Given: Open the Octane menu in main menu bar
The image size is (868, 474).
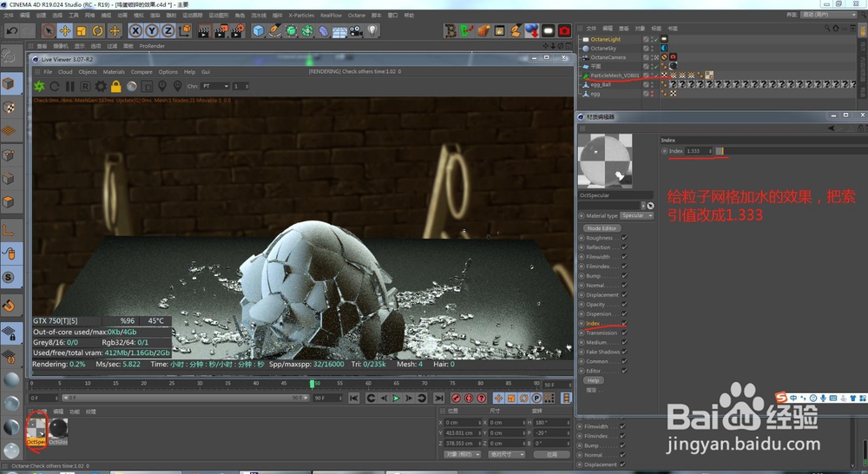Looking at the screenshot, I should point(356,15).
